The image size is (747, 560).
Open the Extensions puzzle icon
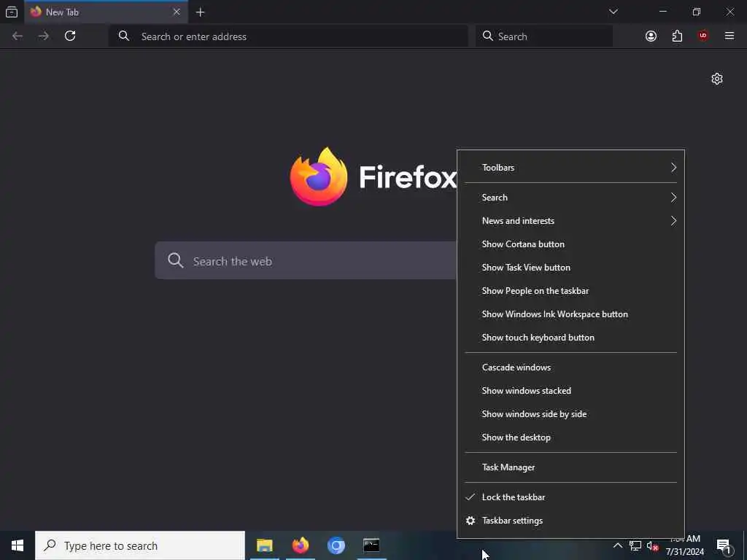click(677, 36)
